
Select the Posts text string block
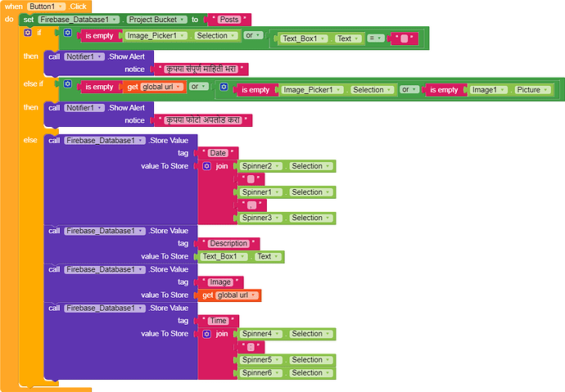pyautogui.click(x=229, y=20)
